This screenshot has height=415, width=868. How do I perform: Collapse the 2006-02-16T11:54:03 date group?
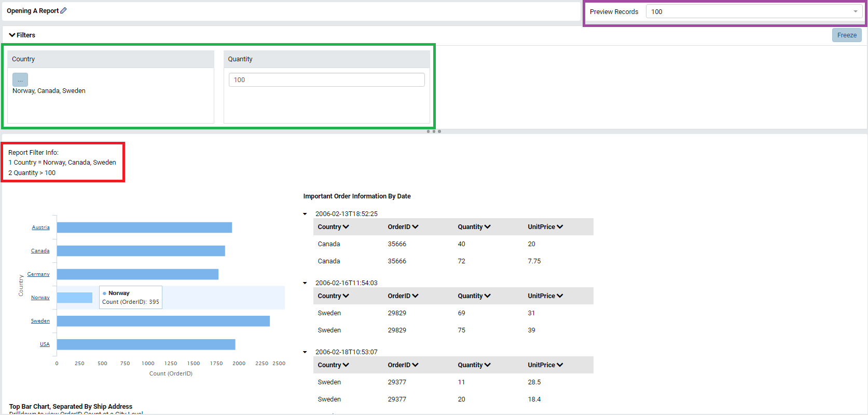[305, 283]
